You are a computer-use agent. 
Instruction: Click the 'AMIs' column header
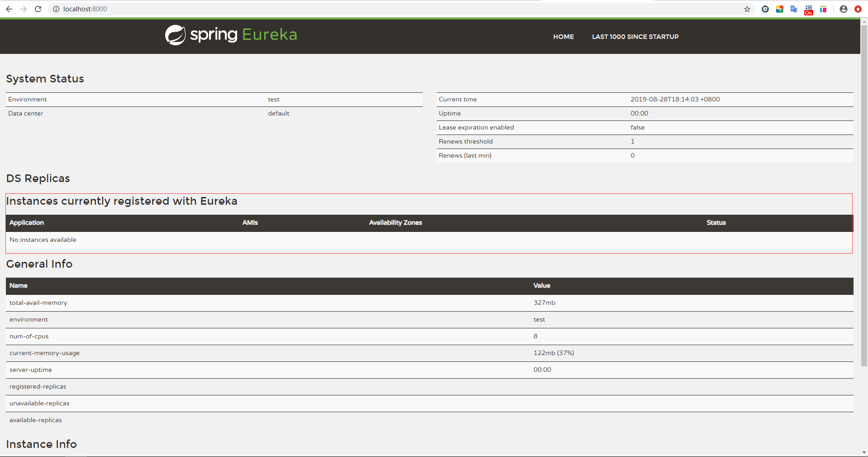[250, 222]
